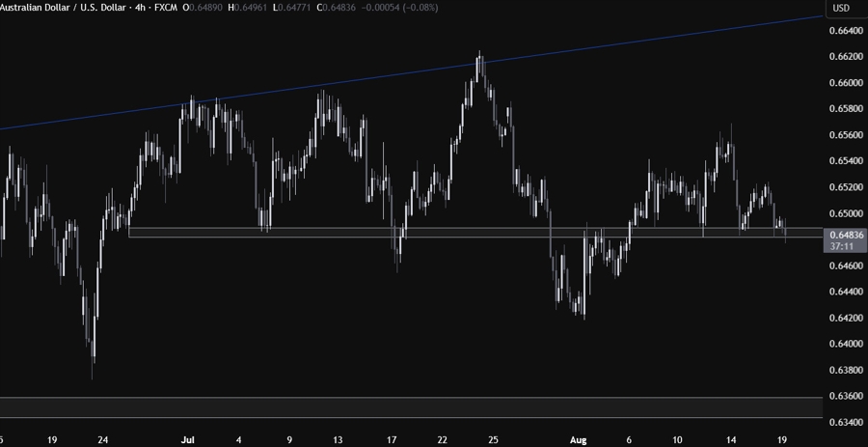Click the Jul label on the time axis

[188, 439]
